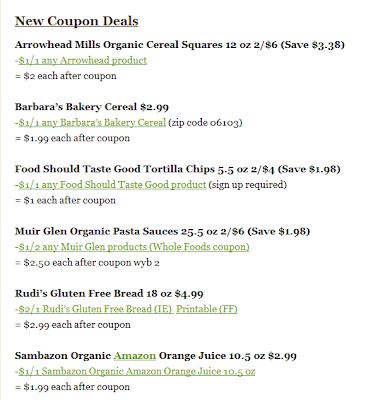Open the $1/1 any Arrowhead product coupon link

point(82,60)
